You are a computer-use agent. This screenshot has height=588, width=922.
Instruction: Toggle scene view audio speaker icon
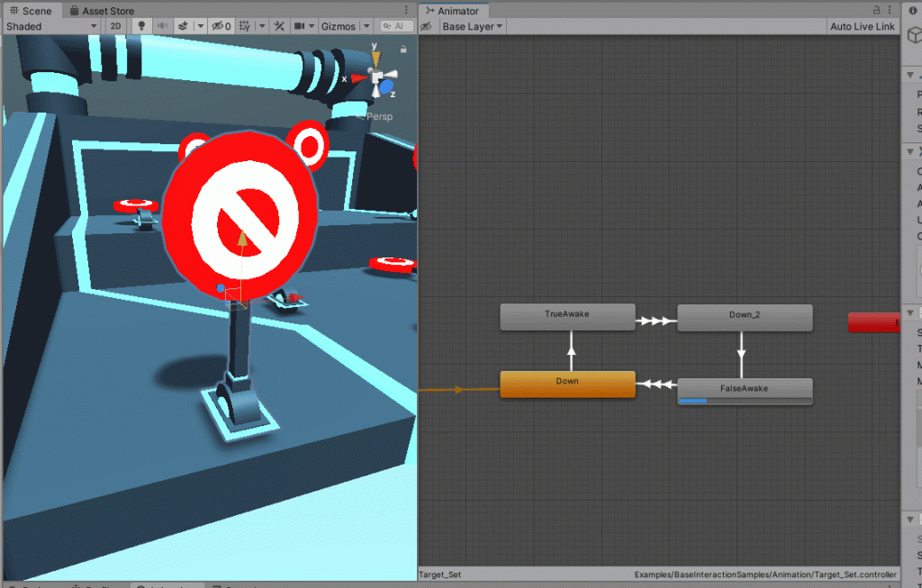pyautogui.click(x=163, y=26)
